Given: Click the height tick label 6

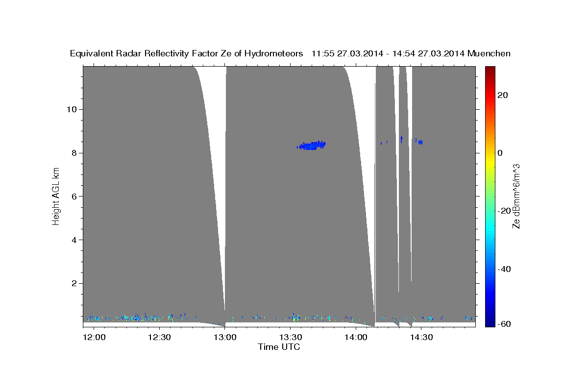Looking at the screenshot, I should click(x=74, y=196).
